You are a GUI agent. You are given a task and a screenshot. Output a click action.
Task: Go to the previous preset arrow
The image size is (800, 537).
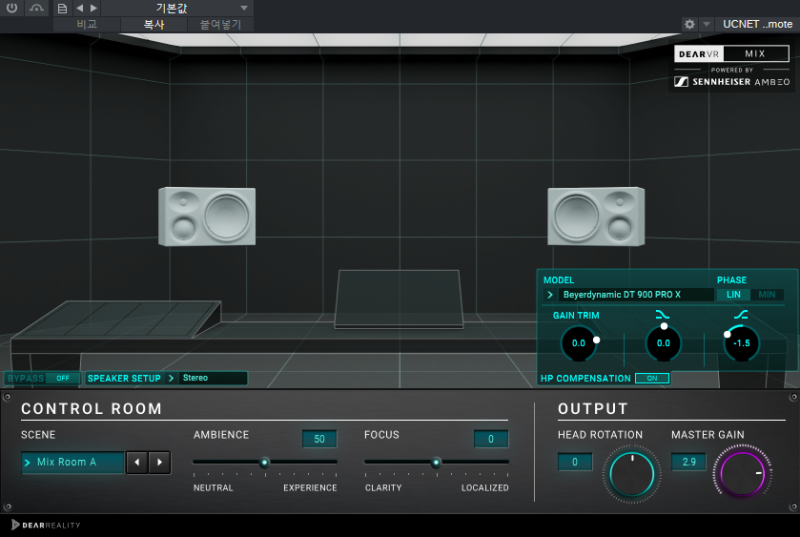(80, 8)
